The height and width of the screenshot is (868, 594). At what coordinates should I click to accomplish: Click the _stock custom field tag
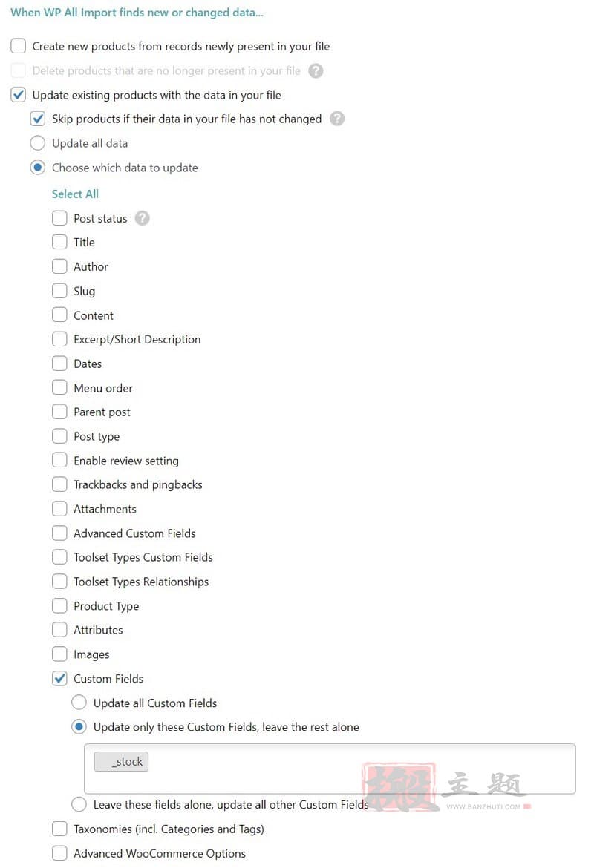click(121, 762)
